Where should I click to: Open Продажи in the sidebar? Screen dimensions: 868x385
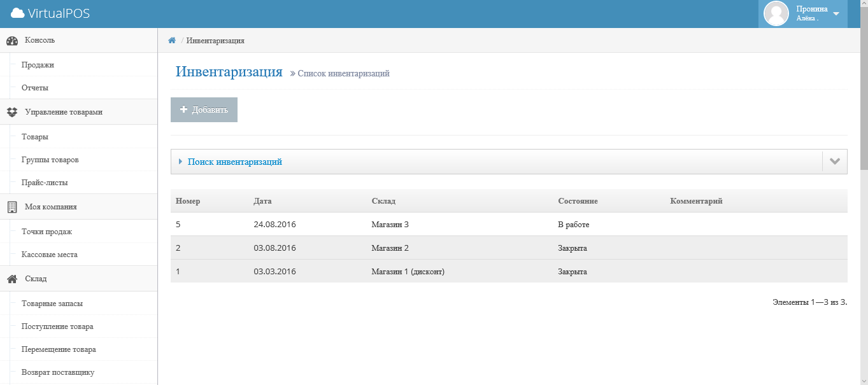coord(38,65)
